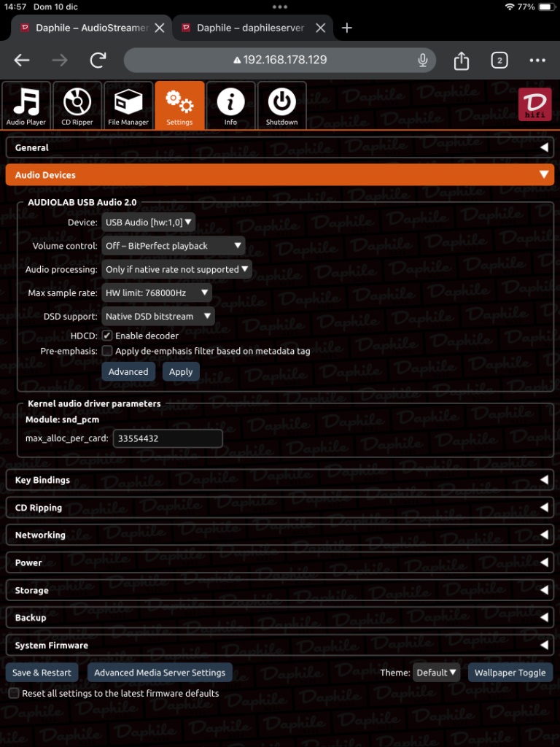
Task: Expand the Backup section
Action: pos(280,617)
